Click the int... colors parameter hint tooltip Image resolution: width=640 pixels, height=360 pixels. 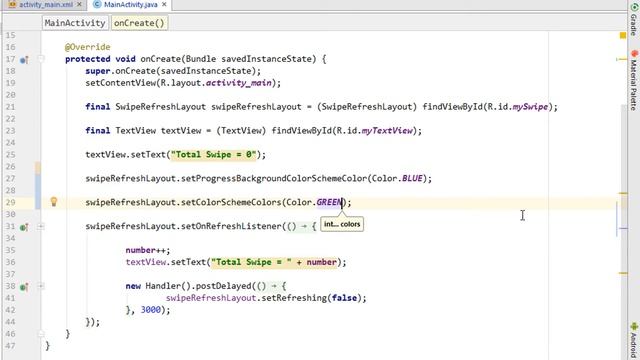[342, 224]
